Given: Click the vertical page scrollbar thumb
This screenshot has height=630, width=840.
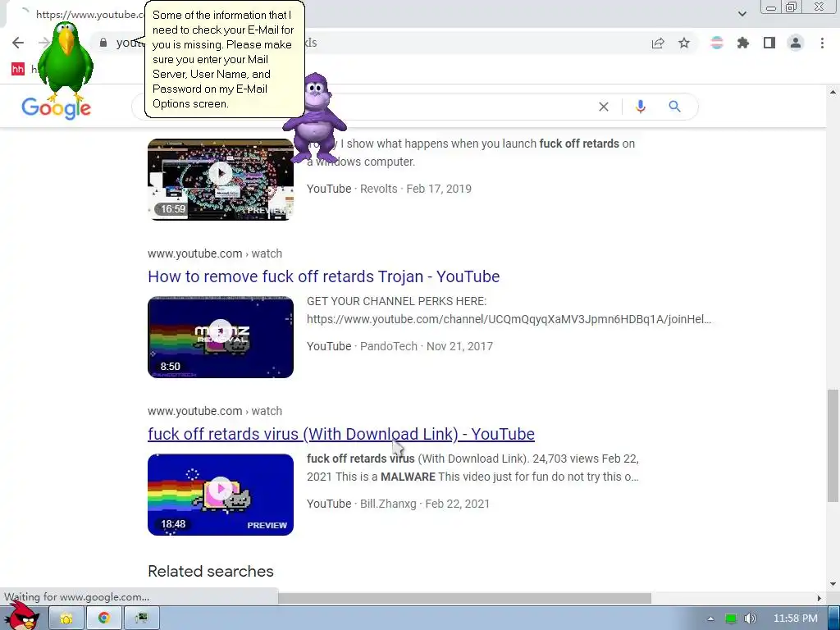Looking at the screenshot, I should pos(833,445).
